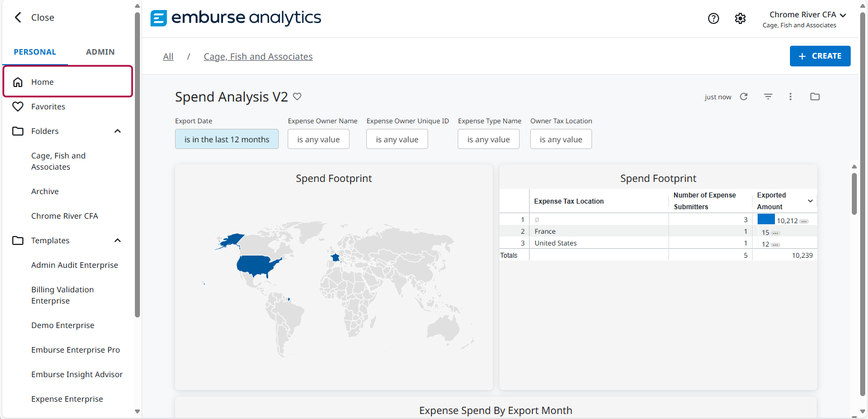Click the help question mark icon
The image size is (868, 419).
pos(713,18)
